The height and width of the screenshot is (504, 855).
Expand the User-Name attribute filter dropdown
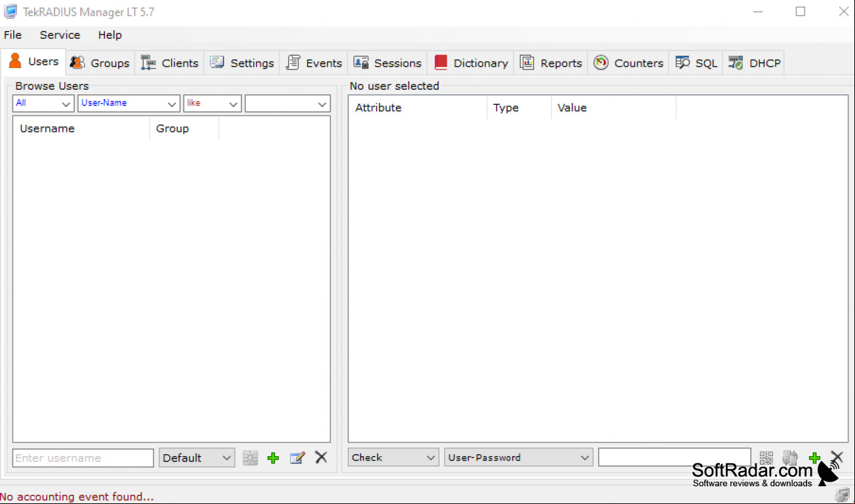pyautogui.click(x=129, y=104)
